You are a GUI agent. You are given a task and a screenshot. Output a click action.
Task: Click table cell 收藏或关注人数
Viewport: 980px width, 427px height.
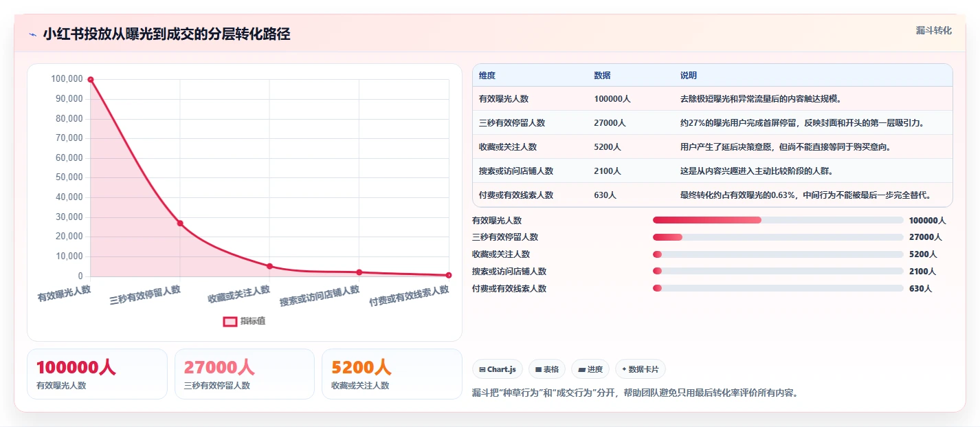coord(508,147)
